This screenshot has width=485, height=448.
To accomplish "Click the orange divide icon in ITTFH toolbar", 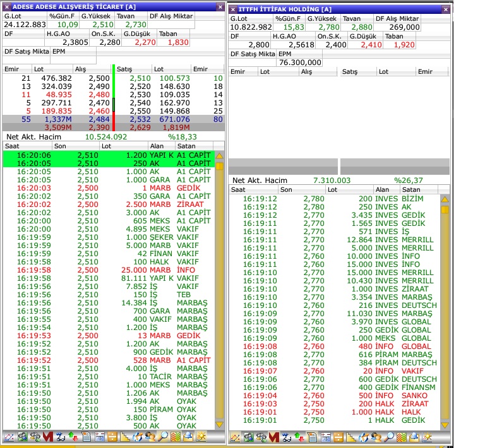I will point(338,437).
